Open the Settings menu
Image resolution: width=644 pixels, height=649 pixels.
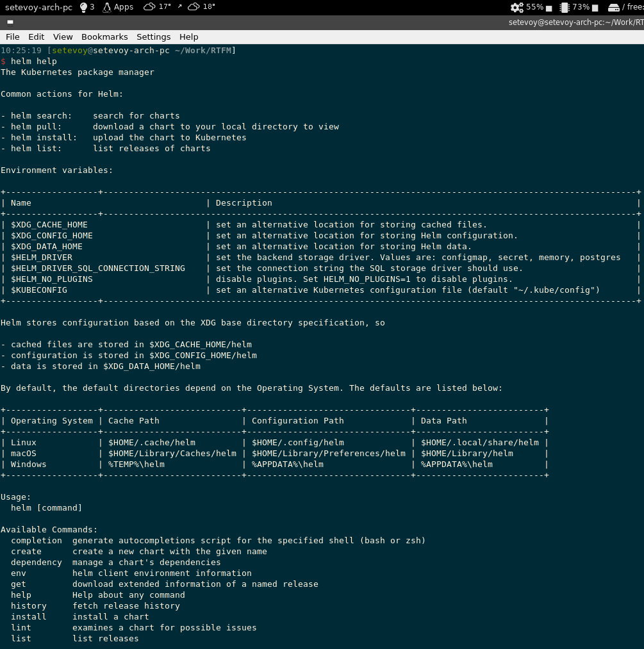point(153,37)
